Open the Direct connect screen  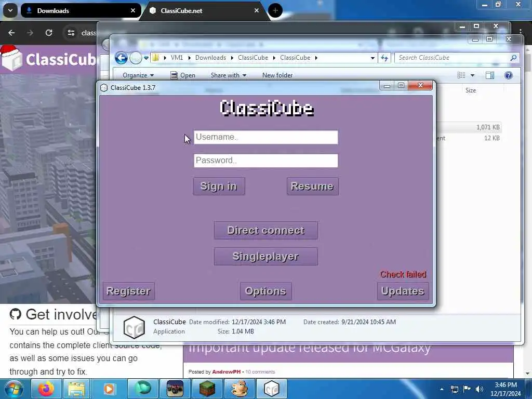tap(265, 230)
